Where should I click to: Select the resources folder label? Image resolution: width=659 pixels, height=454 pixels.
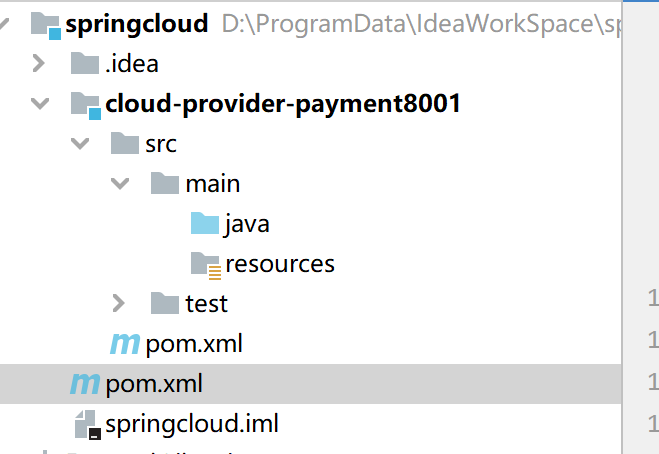point(280,264)
